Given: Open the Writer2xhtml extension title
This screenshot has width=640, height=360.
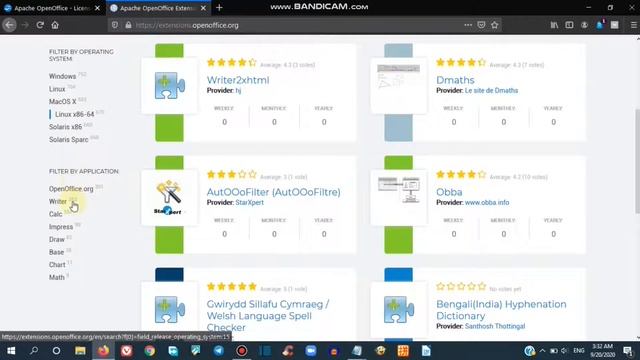Looking at the screenshot, I should pos(238,80).
